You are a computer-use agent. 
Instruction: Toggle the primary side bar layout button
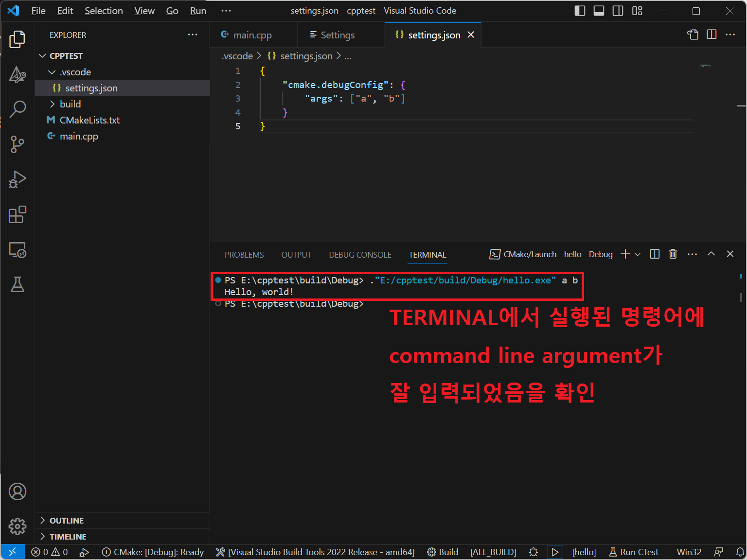[580, 11]
